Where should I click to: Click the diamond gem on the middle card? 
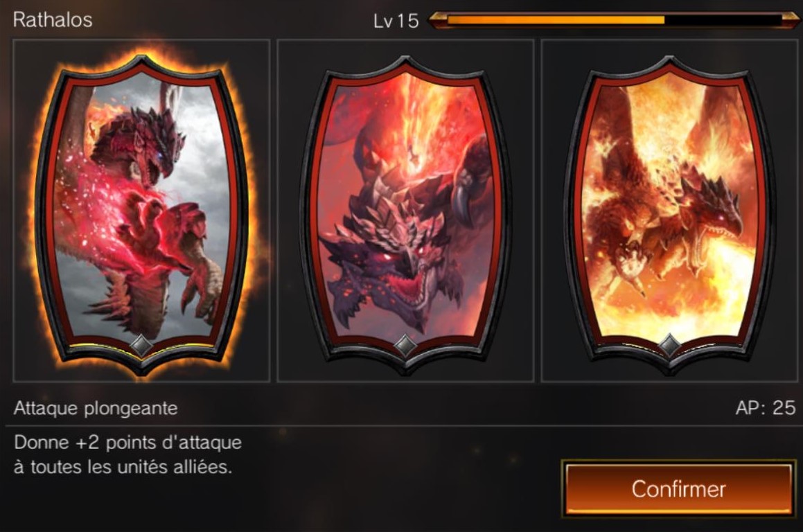point(405,346)
